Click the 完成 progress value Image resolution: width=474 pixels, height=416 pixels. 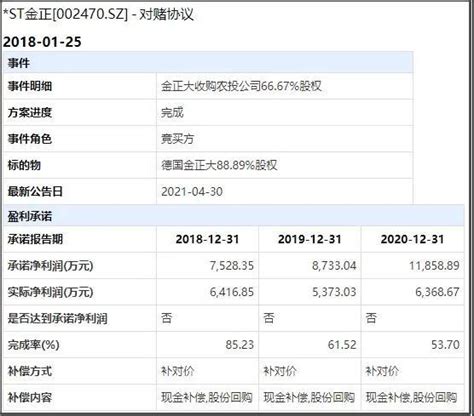click(x=172, y=112)
